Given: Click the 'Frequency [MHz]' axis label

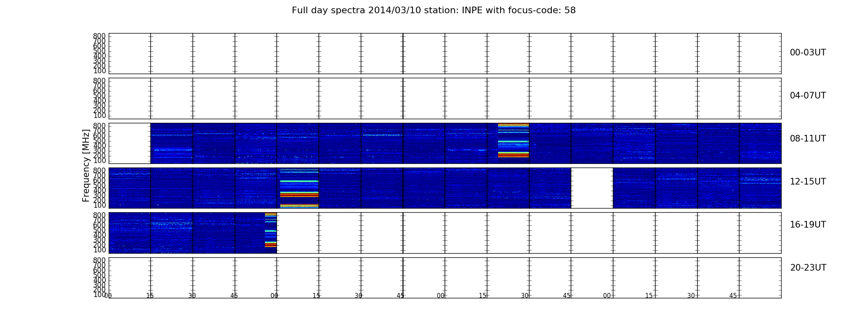Looking at the screenshot, I should (x=86, y=165).
